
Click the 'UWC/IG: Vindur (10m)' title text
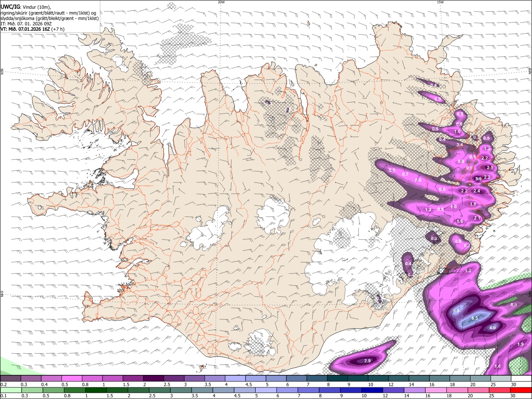click(26, 7)
